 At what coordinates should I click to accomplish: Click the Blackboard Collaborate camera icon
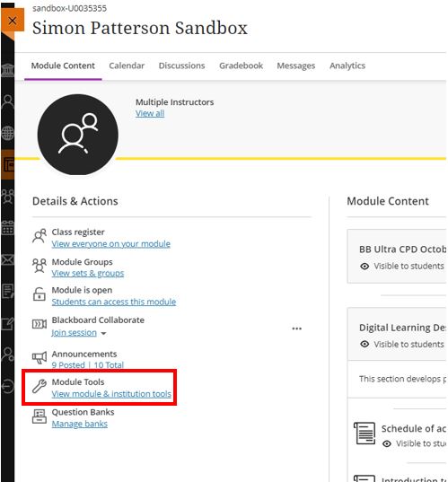(40, 324)
